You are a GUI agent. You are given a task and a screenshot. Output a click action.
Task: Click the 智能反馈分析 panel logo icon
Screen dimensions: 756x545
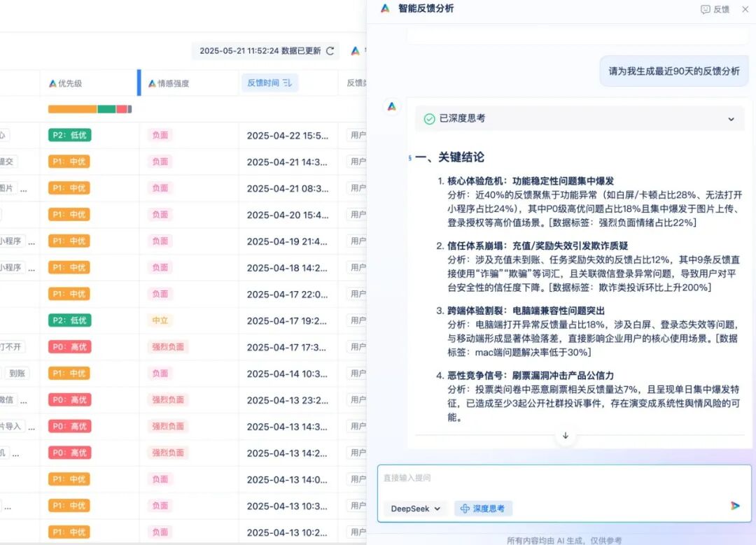385,8
